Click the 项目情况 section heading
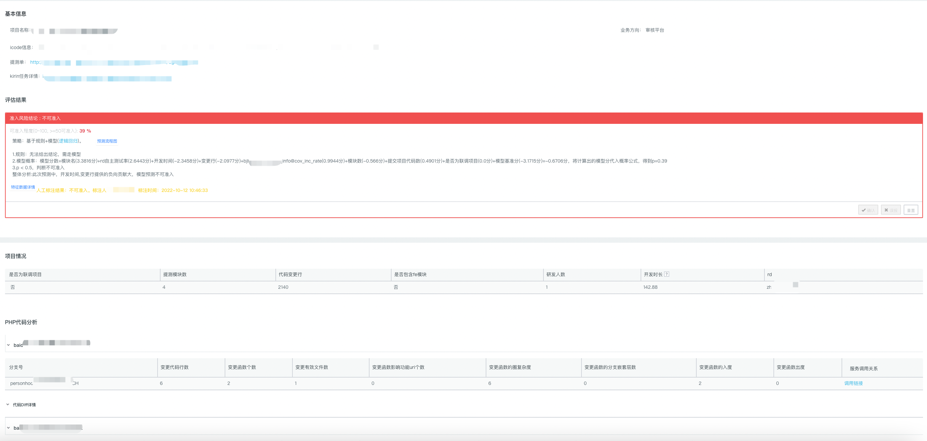Screen dimensions: 927x441 (x=15, y=256)
